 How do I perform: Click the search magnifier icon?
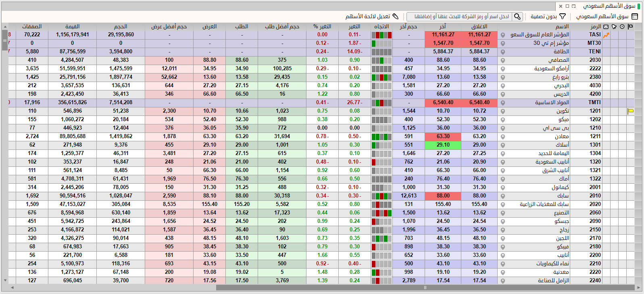click(517, 17)
